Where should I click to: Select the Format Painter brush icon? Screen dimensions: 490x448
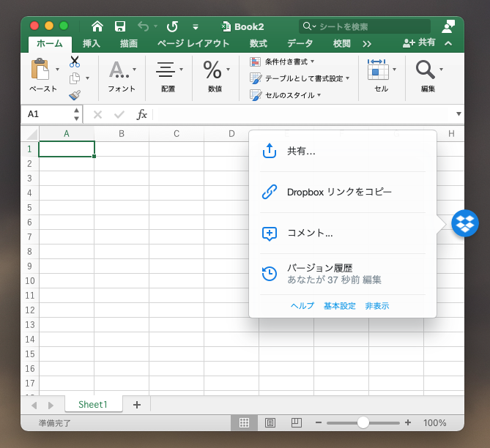[x=75, y=95]
